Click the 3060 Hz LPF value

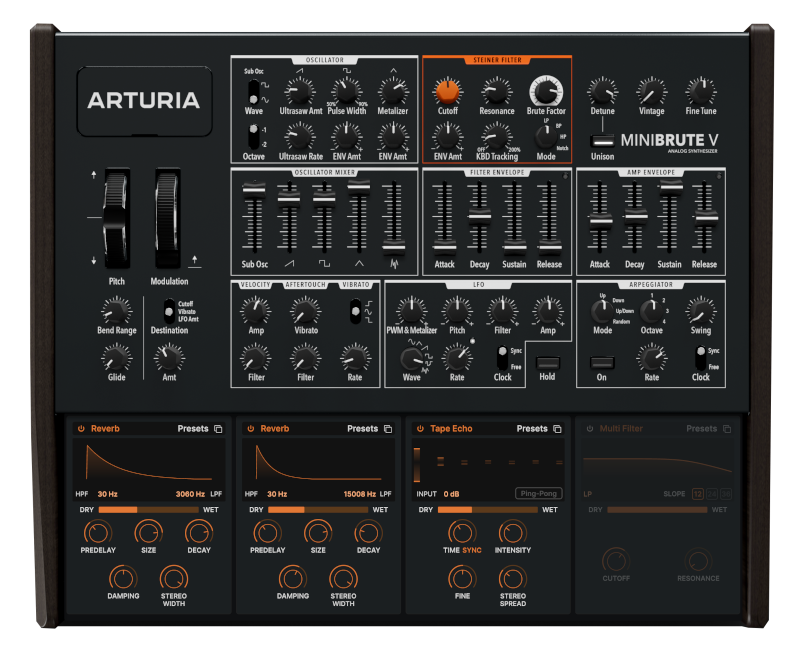[190, 494]
